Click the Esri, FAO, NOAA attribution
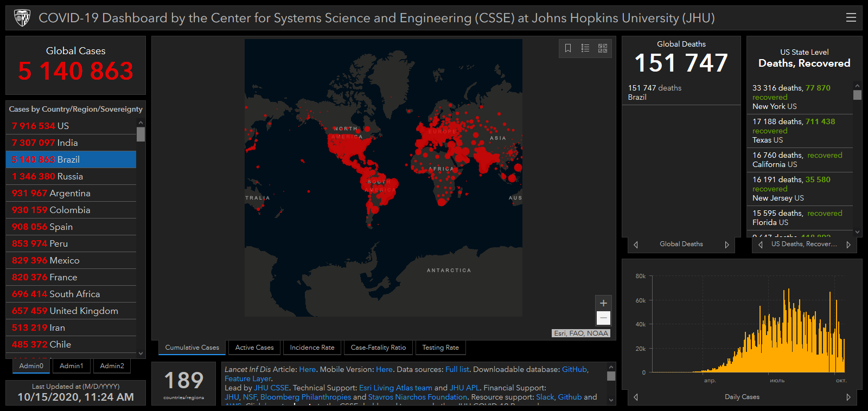Screen dimensions: 868x411 [581, 333]
